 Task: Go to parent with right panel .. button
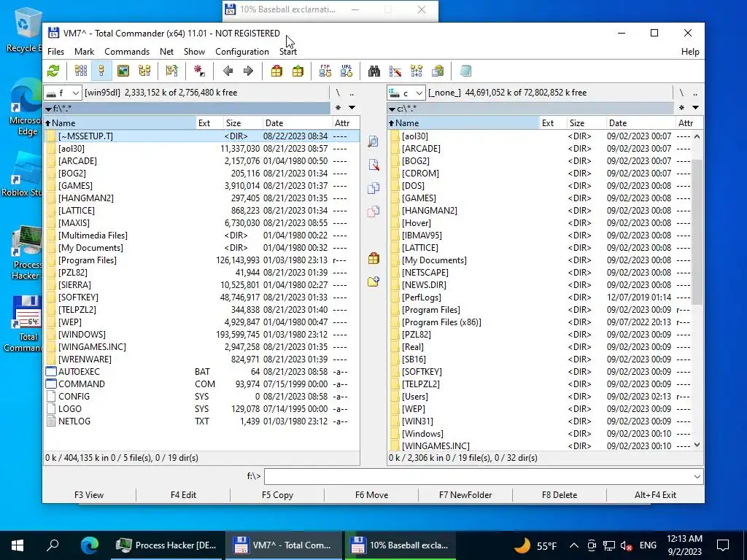click(x=695, y=93)
